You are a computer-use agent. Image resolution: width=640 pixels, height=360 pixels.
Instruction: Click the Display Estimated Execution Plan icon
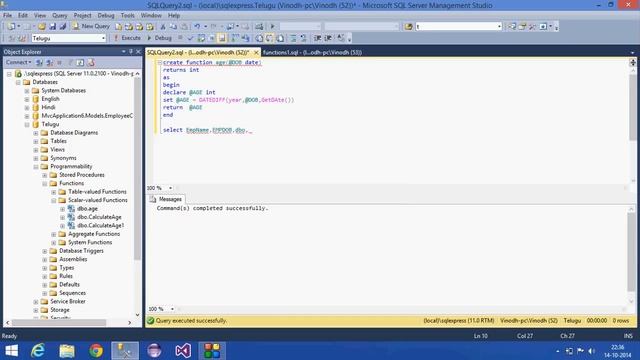click(x=201, y=38)
